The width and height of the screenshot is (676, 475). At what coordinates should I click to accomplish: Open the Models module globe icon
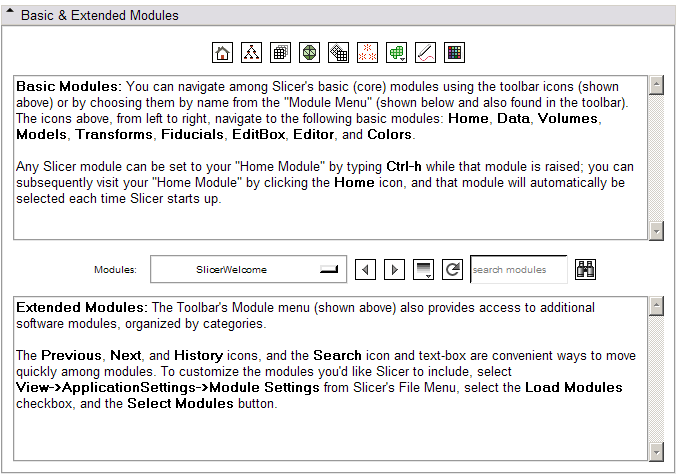(x=310, y=52)
